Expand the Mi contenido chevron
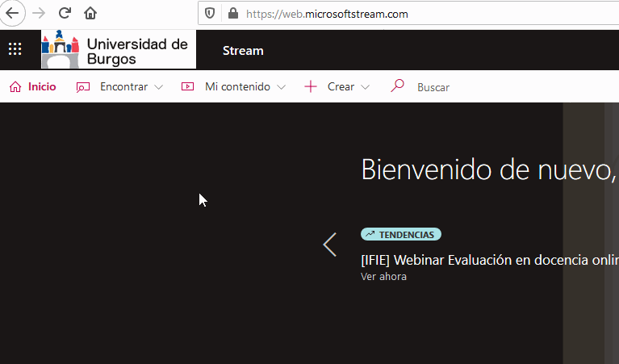619x364 pixels. tap(281, 87)
